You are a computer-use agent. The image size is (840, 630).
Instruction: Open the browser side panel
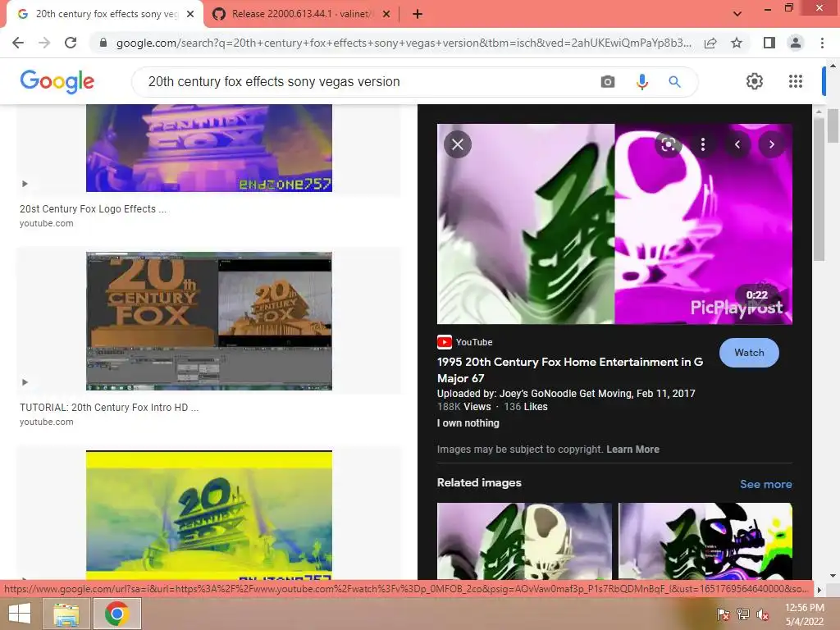click(x=769, y=43)
